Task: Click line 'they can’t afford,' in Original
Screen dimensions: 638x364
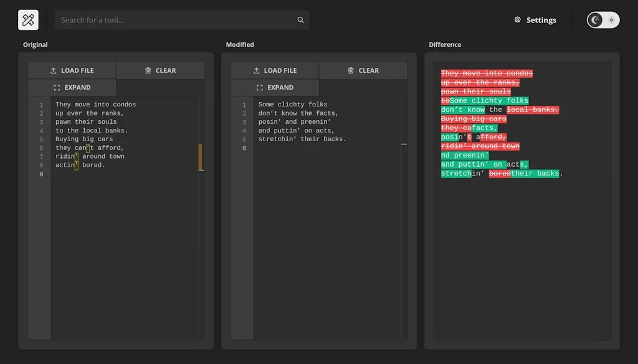Action: point(90,148)
